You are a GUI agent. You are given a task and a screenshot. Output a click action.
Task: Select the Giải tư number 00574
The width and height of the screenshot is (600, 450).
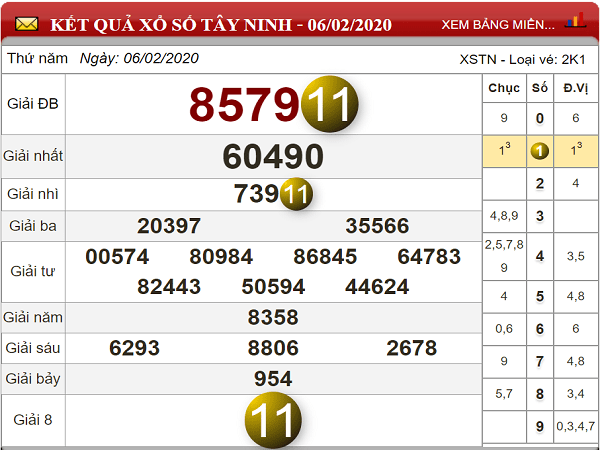[117, 256]
